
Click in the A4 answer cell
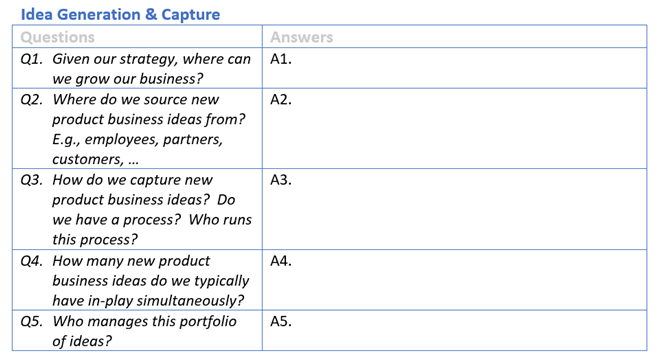[x=454, y=280]
